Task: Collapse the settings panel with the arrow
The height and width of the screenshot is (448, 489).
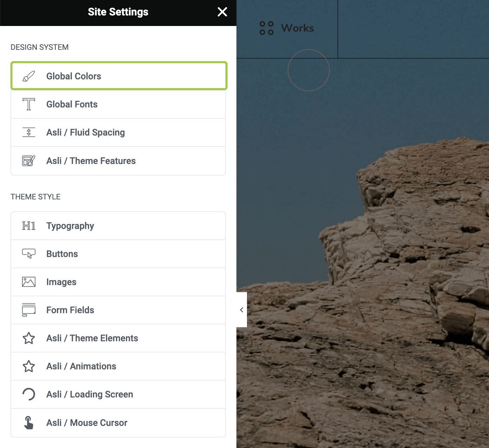Action: coord(242,310)
